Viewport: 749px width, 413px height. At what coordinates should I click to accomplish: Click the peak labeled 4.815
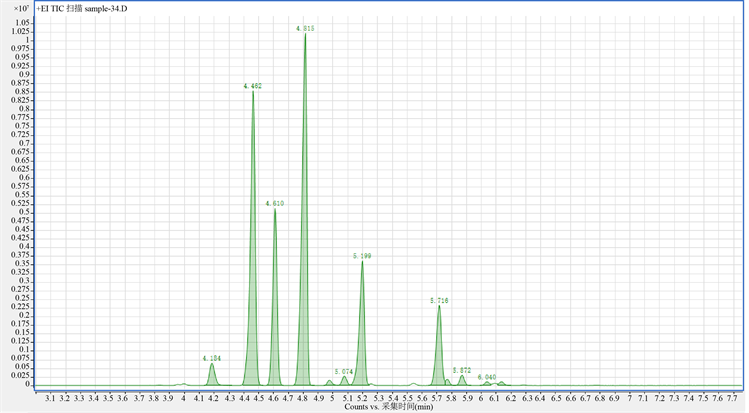point(306,29)
